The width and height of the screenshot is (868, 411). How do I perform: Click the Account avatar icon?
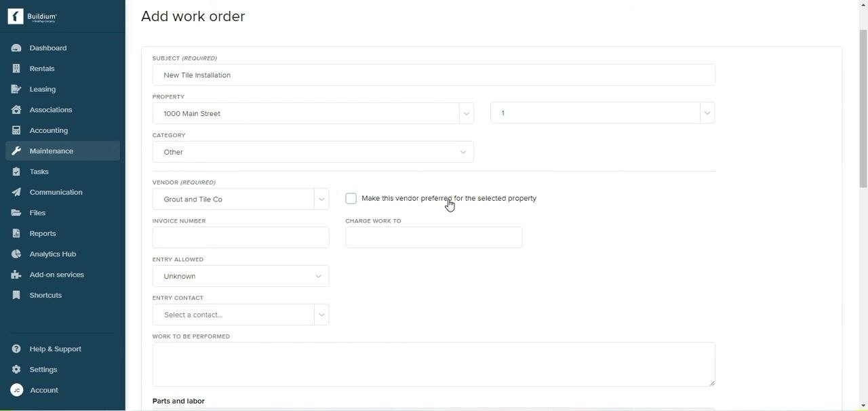[17, 390]
